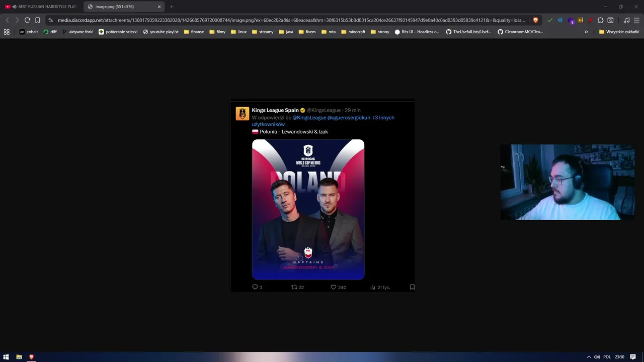
Task: Click the blue sound-wave extension icon
Action: click(560, 20)
